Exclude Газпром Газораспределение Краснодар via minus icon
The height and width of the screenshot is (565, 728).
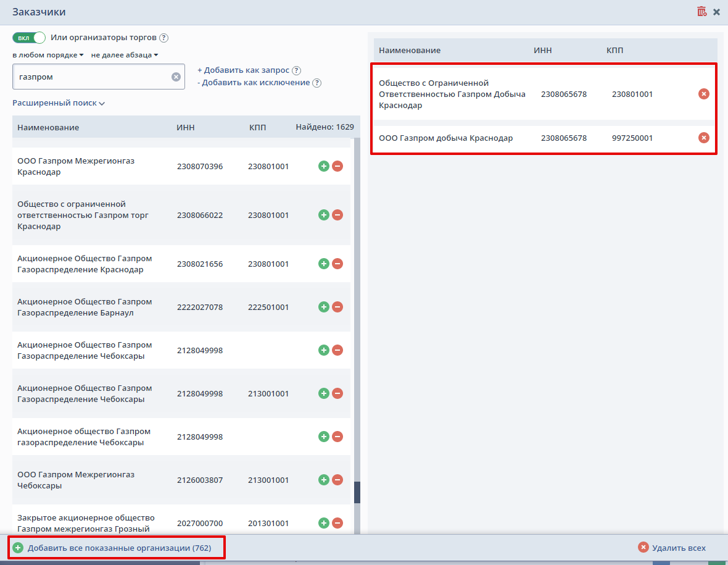click(x=337, y=264)
